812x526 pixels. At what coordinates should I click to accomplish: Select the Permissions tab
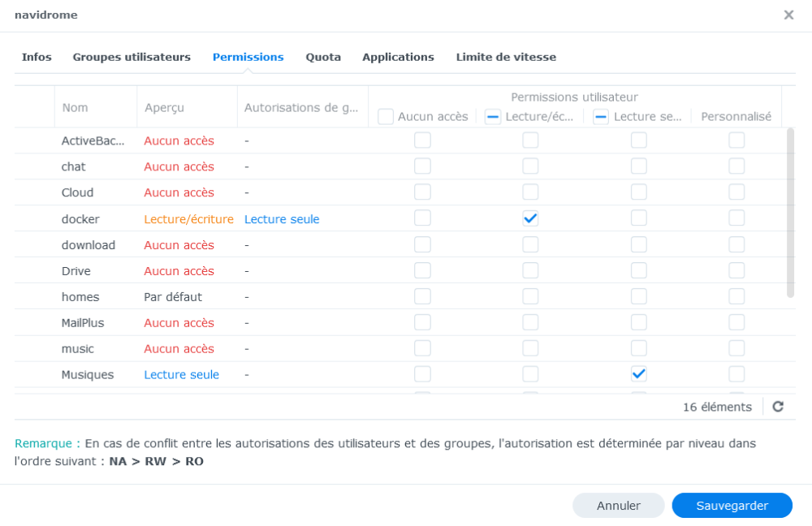click(x=248, y=57)
